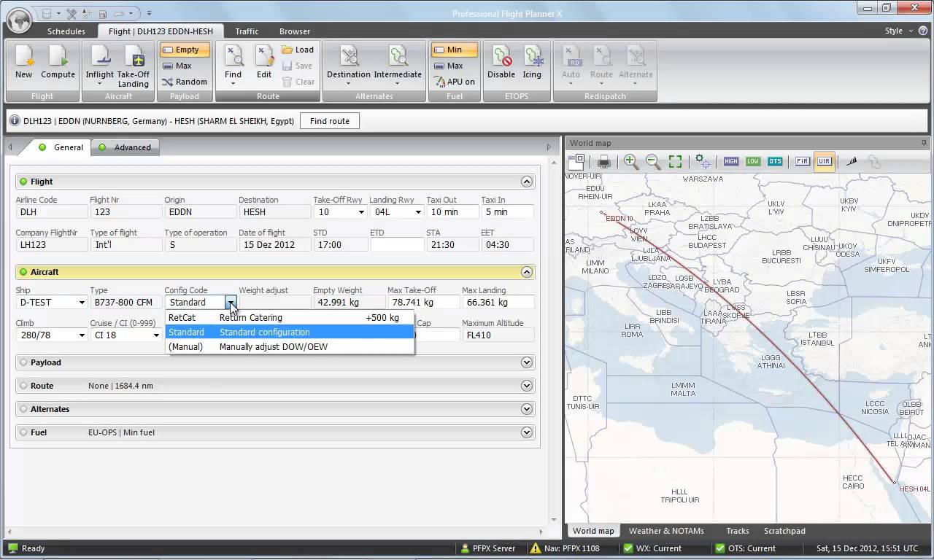Screen dimensions: 934x560
Task: Open the Take-Off Rwy dropdown
Action: (x=360, y=212)
